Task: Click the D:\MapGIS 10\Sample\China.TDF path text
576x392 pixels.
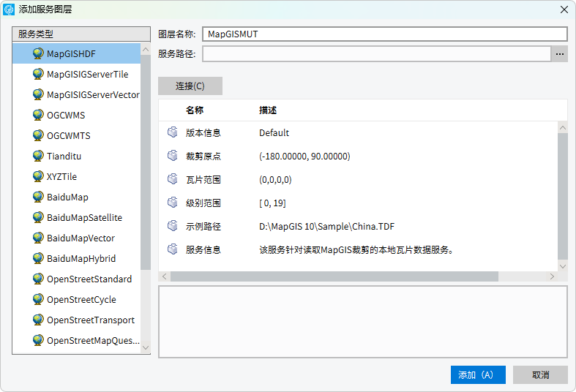Action: [326, 227]
